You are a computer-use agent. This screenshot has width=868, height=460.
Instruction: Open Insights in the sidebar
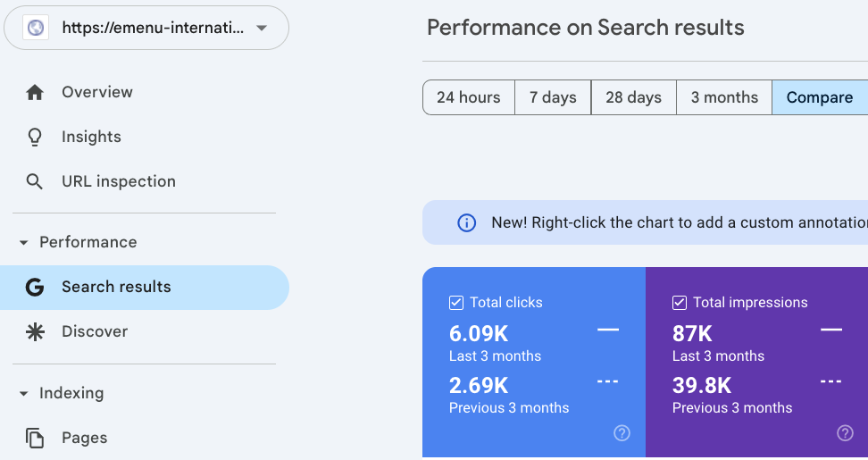[91, 138]
